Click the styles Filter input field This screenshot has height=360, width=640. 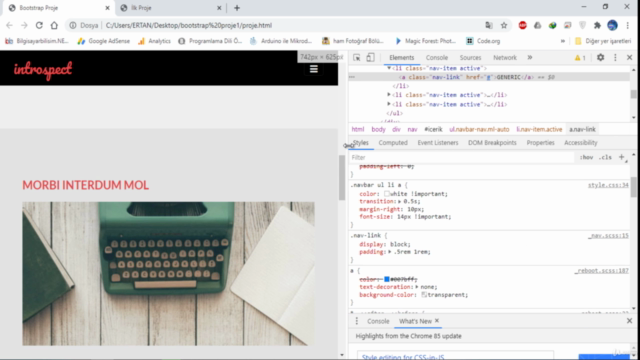(x=461, y=157)
